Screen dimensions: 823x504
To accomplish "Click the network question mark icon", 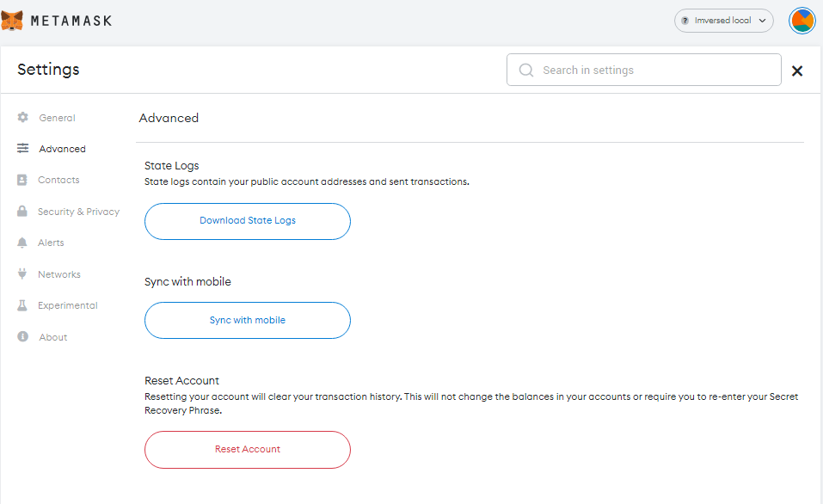I will click(685, 21).
